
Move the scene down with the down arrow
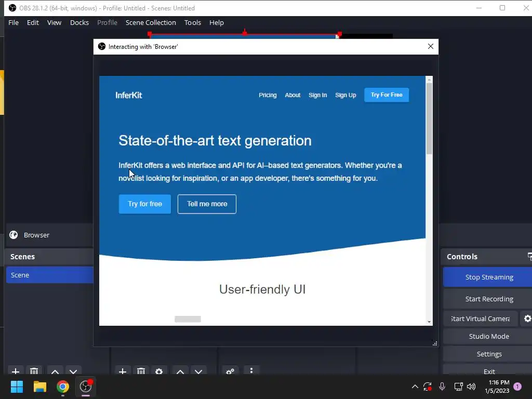coord(73,371)
